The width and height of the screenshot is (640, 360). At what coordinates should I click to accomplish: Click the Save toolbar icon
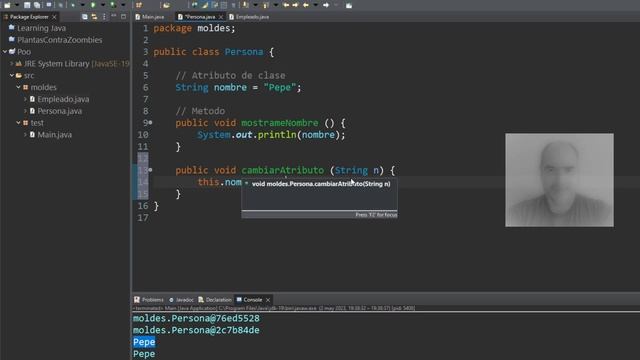pos(27,5)
